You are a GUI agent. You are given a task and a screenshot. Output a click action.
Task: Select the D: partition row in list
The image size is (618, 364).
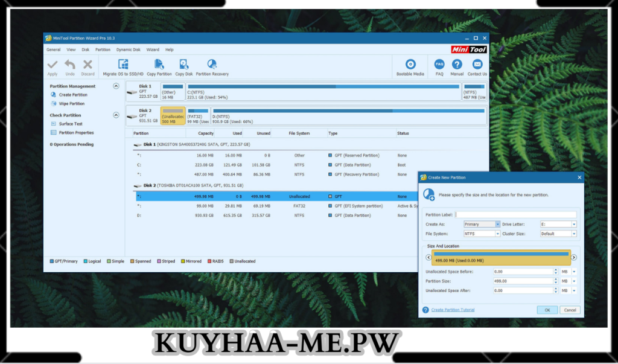(276, 216)
